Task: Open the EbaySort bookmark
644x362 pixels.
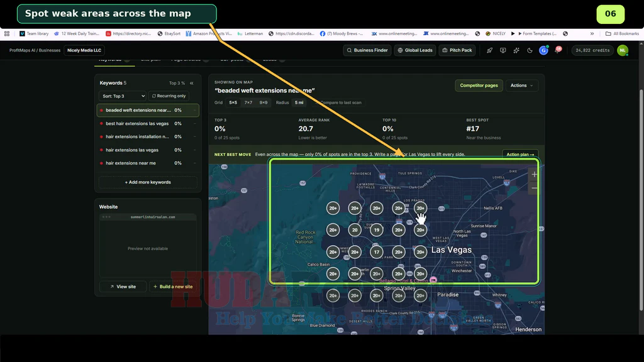Action: [169, 34]
